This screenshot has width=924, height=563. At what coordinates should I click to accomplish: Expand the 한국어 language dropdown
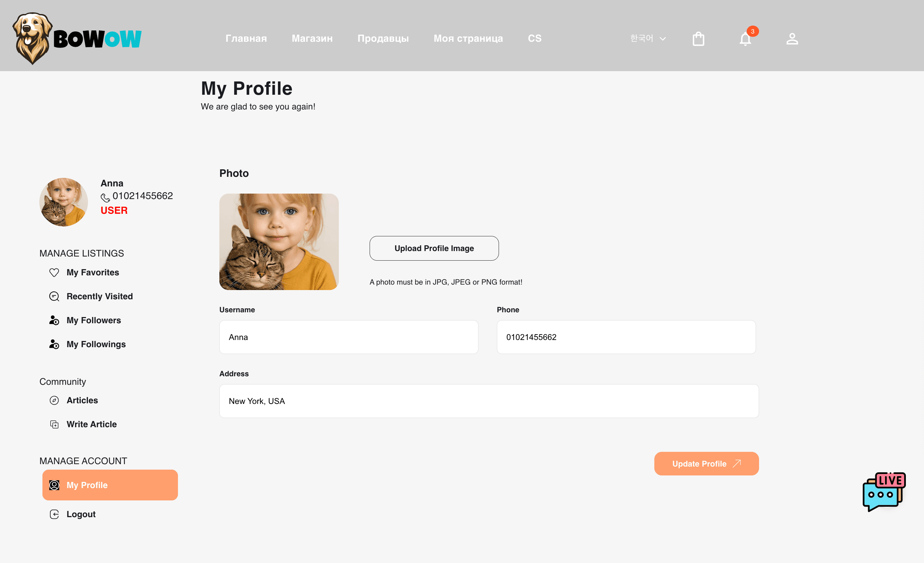pos(647,39)
